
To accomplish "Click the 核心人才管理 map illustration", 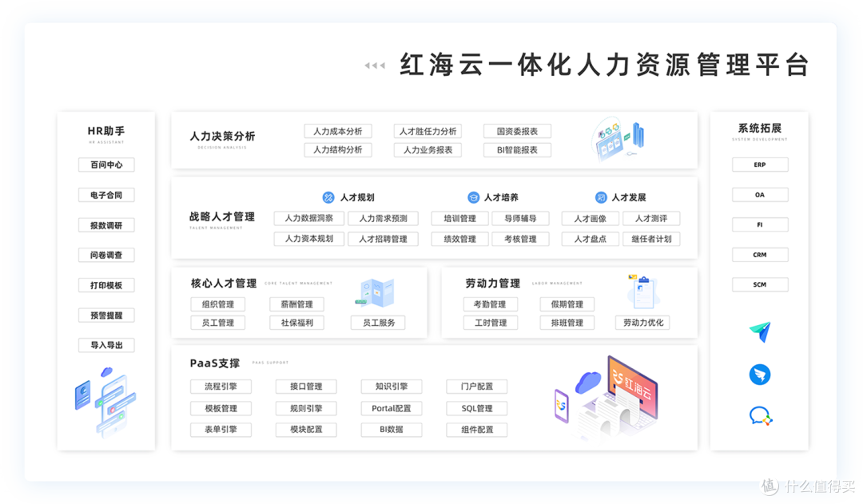I will 376,292.
